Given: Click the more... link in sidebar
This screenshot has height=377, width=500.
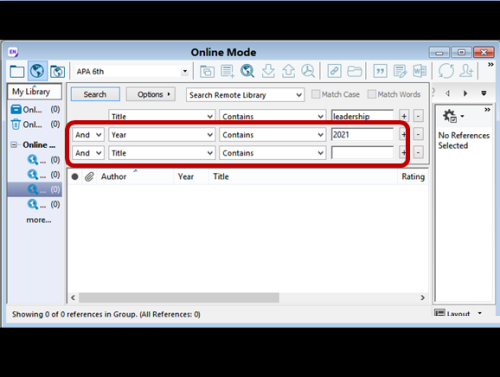Looking at the screenshot, I should click(x=39, y=220).
